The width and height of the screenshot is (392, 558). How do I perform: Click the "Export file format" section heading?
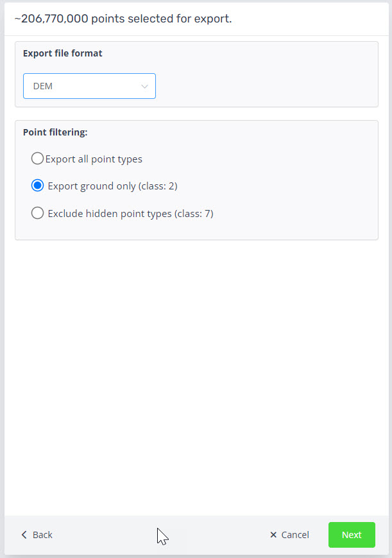(x=62, y=53)
